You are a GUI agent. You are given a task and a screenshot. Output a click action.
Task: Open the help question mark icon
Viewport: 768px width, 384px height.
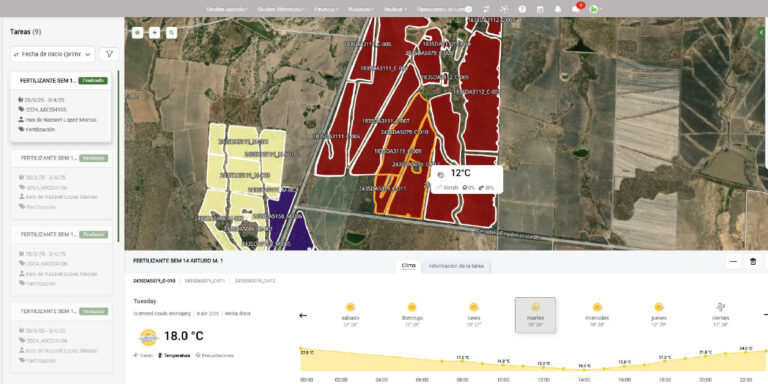tap(522, 9)
